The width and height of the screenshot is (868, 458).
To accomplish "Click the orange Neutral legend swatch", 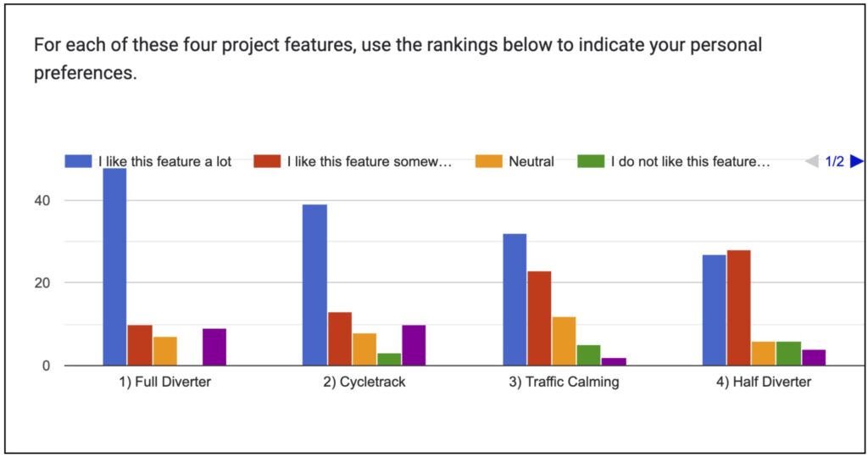I will 488,161.
